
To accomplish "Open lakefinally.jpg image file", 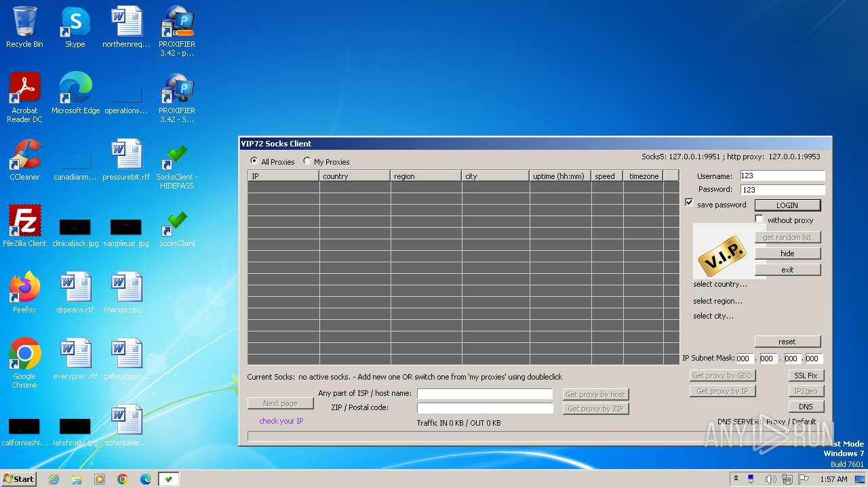I will tap(75, 432).
